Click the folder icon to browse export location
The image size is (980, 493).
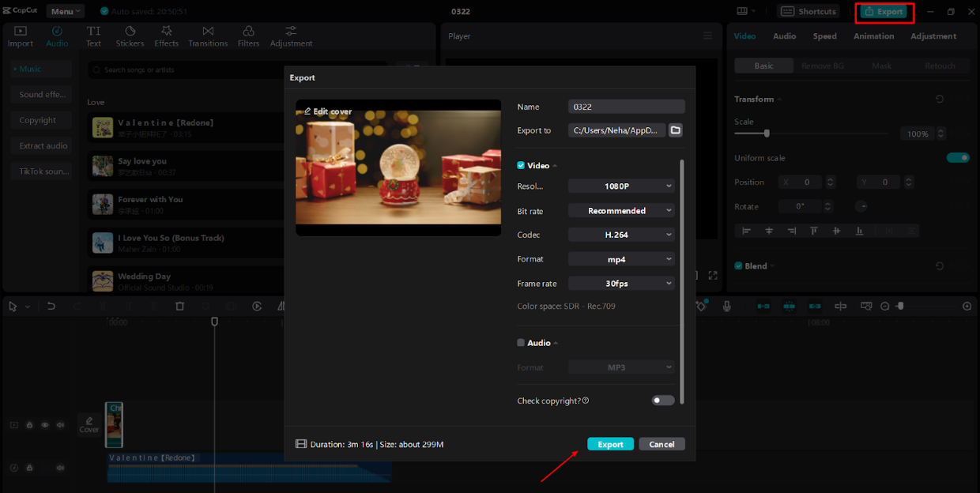676,130
